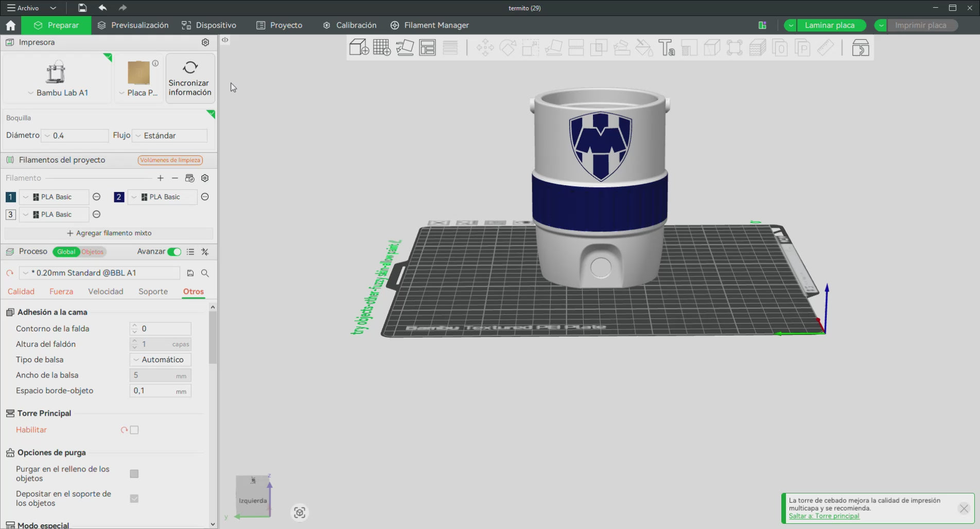Click the Add model cube icon

(359, 48)
